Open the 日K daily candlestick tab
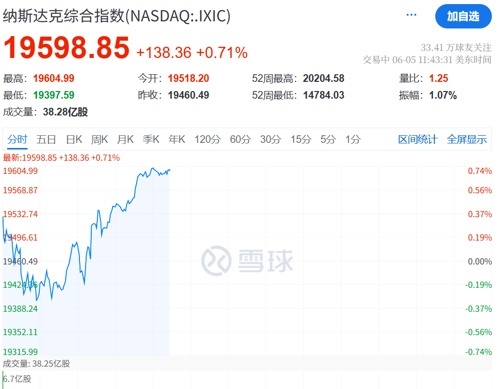 (74, 139)
